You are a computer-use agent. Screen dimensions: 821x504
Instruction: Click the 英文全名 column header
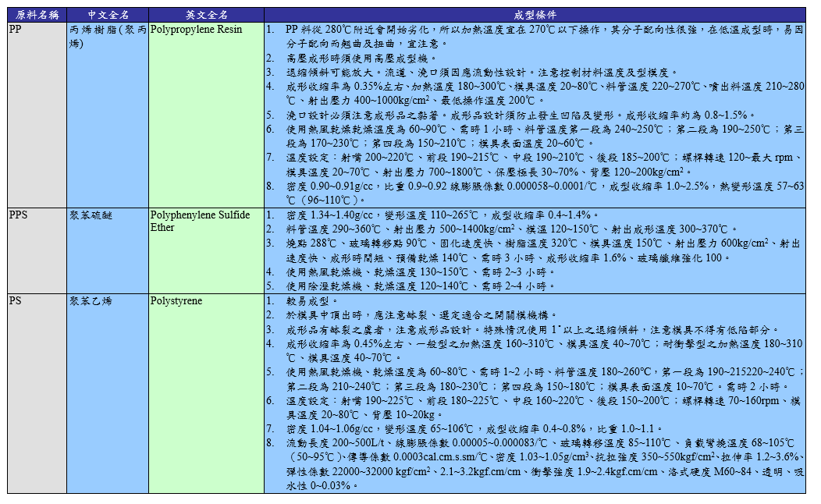pos(206,15)
